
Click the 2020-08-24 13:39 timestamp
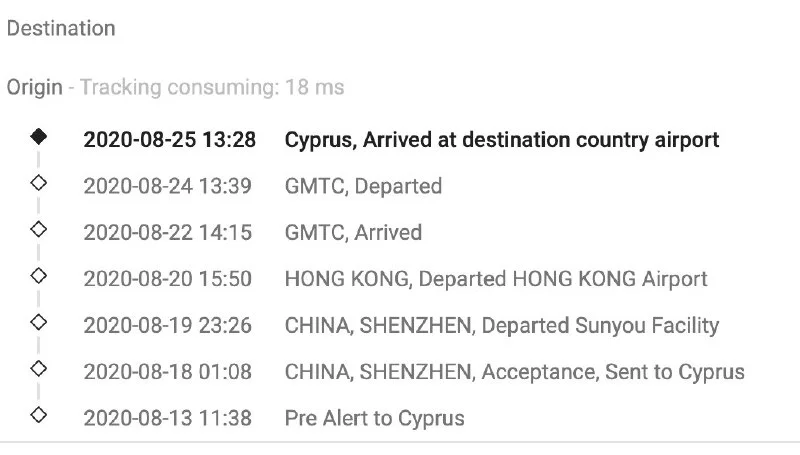[168, 186]
